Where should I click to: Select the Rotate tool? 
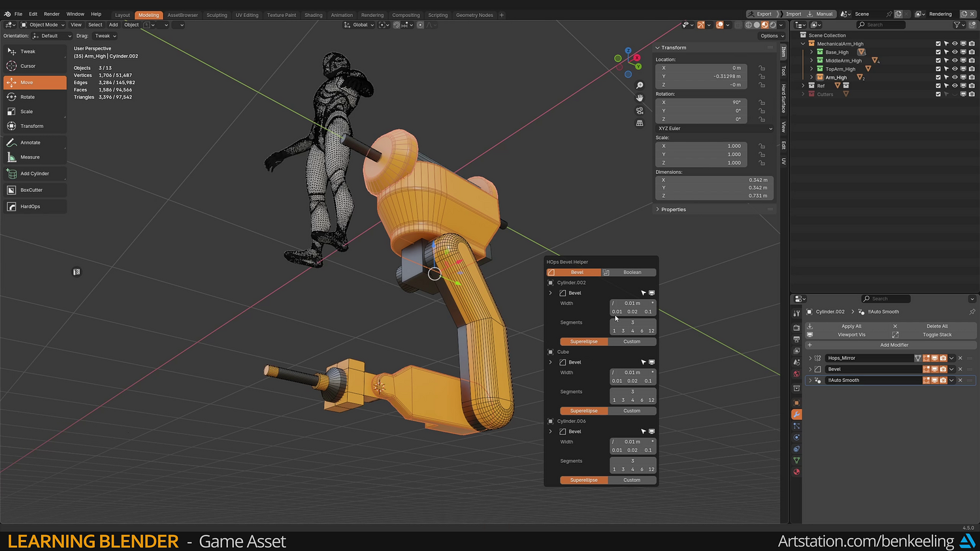click(35, 97)
